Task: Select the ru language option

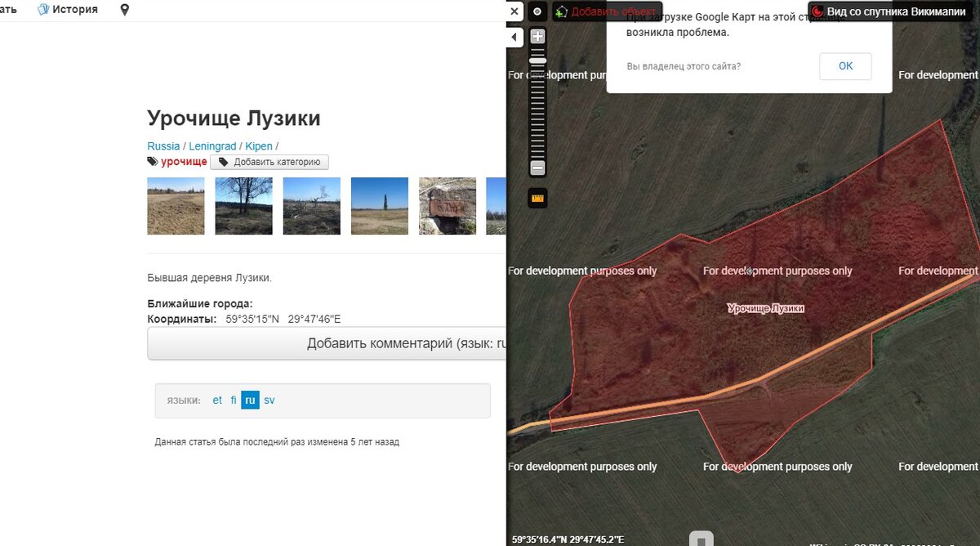Action: click(x=250, y=400)
